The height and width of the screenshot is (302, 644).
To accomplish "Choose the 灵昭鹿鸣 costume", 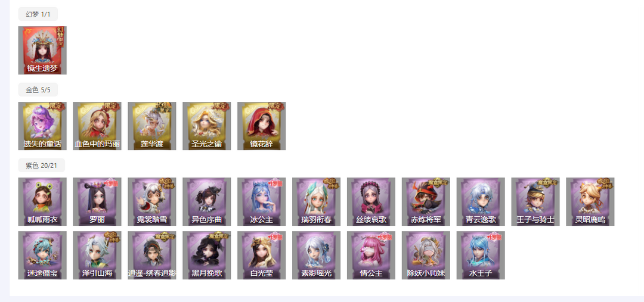I will click(x=590, y=201).
